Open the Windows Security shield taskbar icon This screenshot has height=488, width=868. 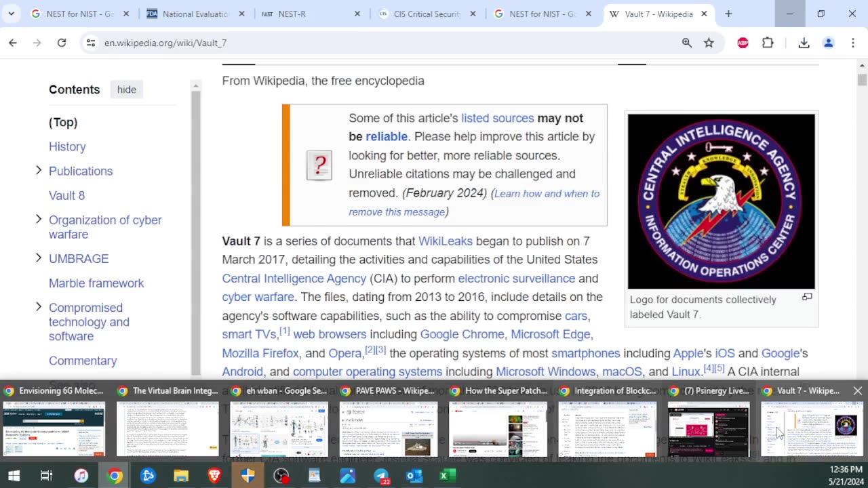[x=248, y=476]
